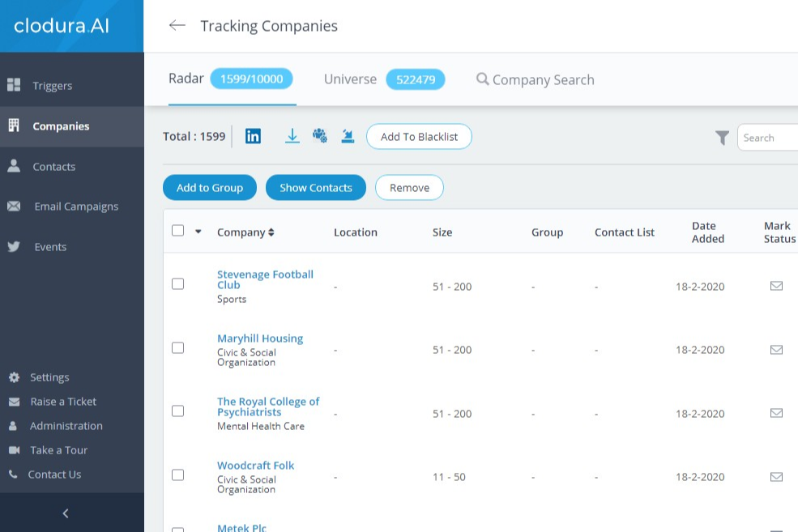798x532 pixels.
Task: Click the import icon beside Add To Blacklist
Action: [x=348, y=136]
